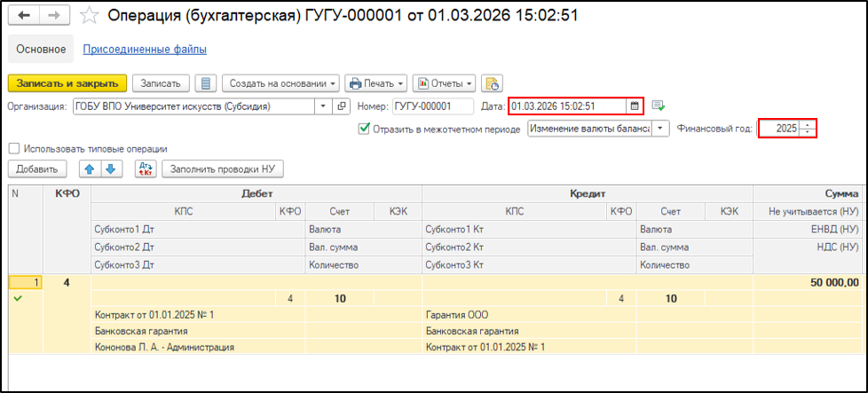Enable Использовать типовые операции checkbox
868x393 pixels.
click(14, 148)
